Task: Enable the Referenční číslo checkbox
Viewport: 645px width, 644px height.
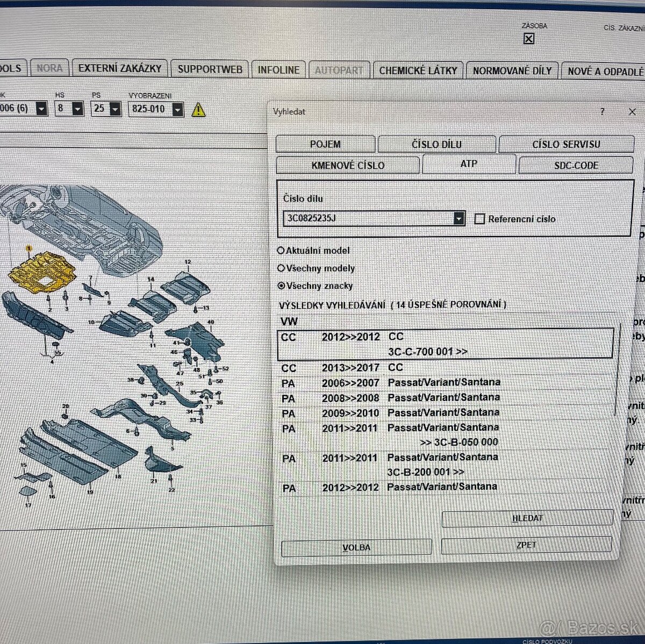Action: [480, 219]
